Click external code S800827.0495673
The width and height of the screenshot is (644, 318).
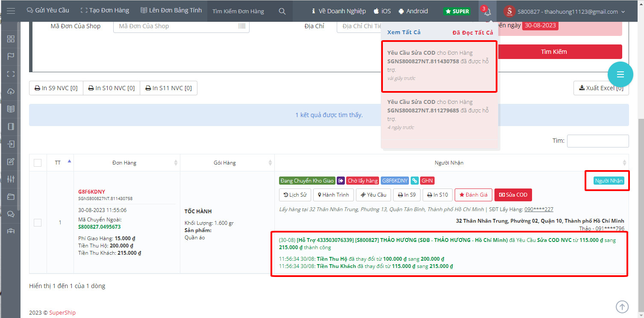pyautogui.click(x=99, y=227)
